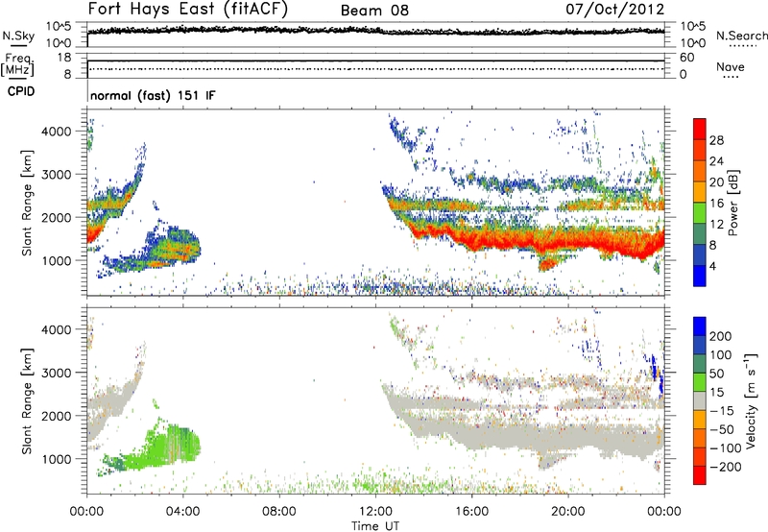The height and width of the screenshot is (532, 768).
Task: Click the noise trace in the N.Sky panel
Action: (375, 31)
